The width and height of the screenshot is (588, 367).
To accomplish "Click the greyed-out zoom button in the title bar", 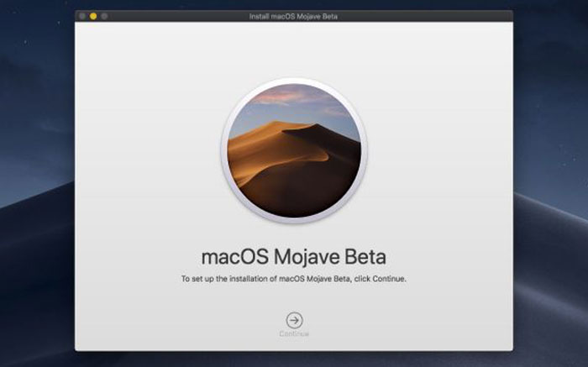I will coord(105,16).
